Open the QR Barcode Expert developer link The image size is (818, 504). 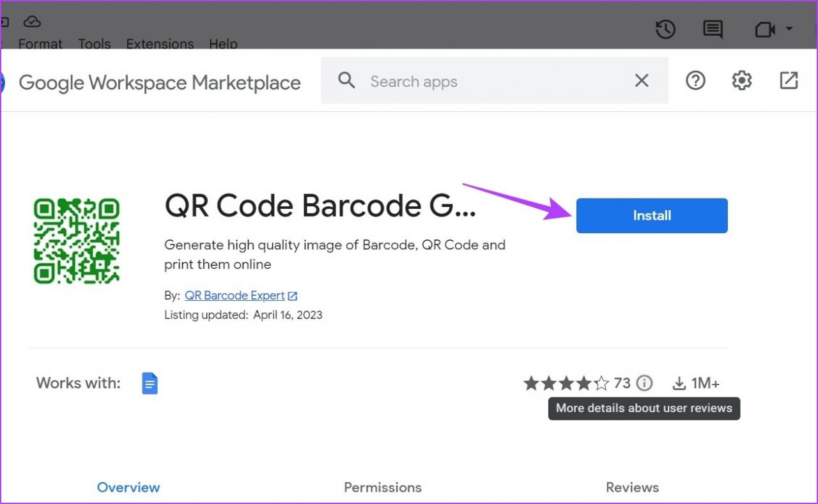click(x=235, y=296)
